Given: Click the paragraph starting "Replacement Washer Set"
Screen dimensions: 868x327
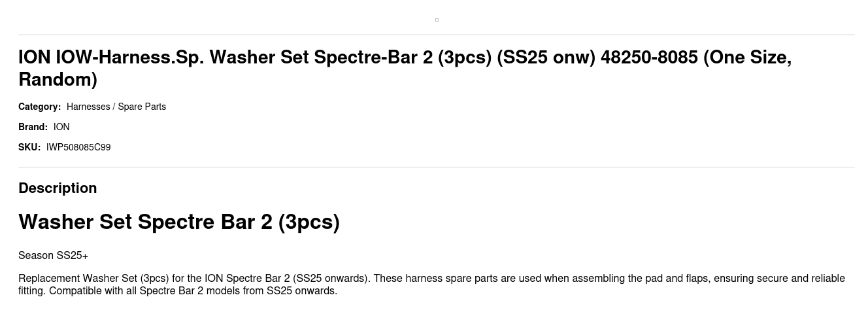Looking at the screenshot, I should (x=431, y=284).
